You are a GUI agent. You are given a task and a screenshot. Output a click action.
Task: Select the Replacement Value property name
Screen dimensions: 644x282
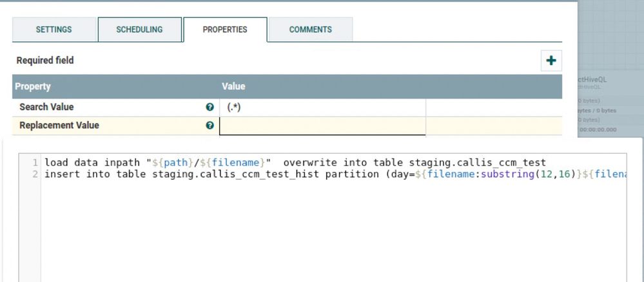(x=59, y=126)
